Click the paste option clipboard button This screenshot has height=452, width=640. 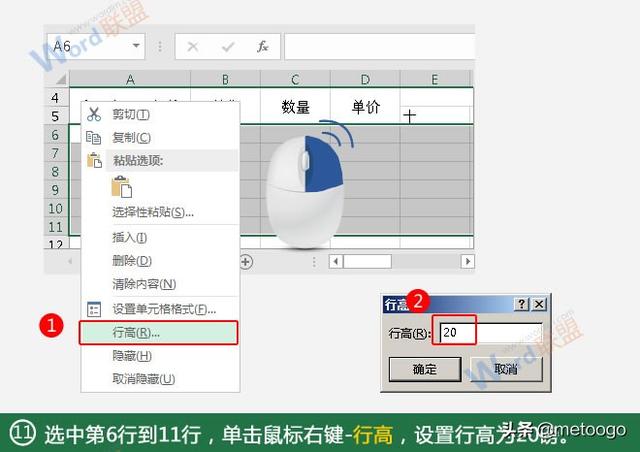point(122,187)
